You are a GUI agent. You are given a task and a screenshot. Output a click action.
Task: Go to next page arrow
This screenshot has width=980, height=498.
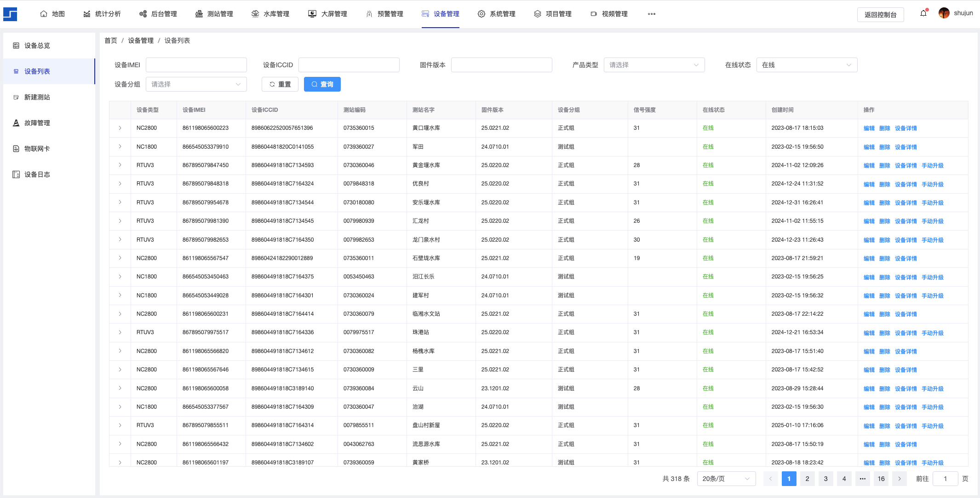(x=900, y=479)
